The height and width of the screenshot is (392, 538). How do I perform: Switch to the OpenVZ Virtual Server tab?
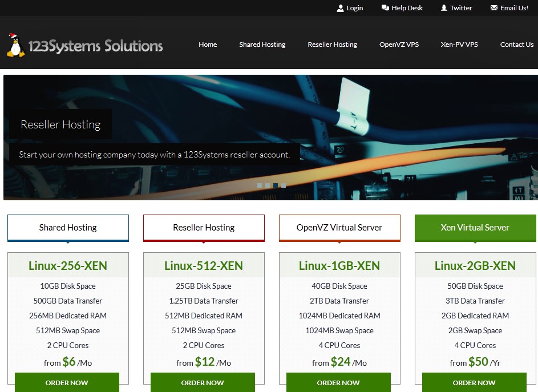point(339,228)
